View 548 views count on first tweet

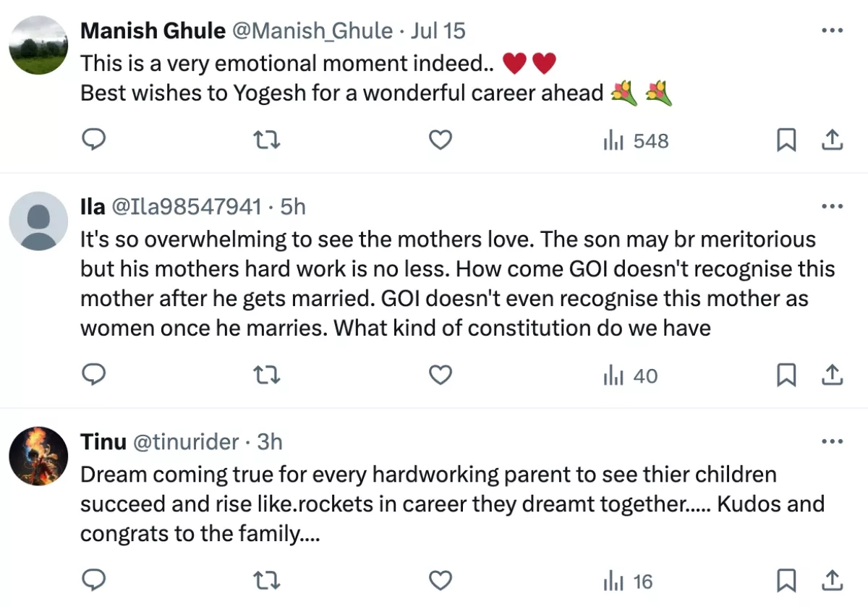click(x=636, y=140)
